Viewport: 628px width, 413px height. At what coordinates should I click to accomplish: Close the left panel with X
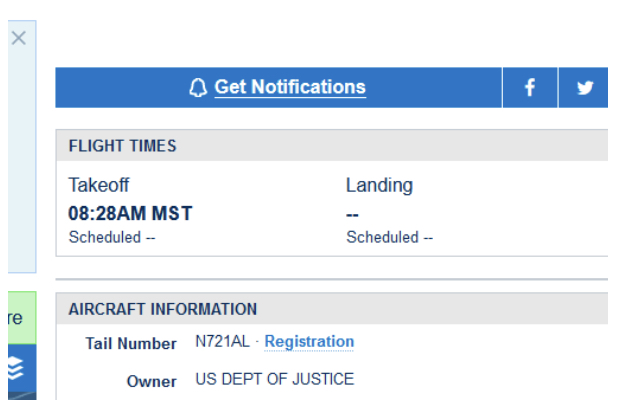pos(18,38)
